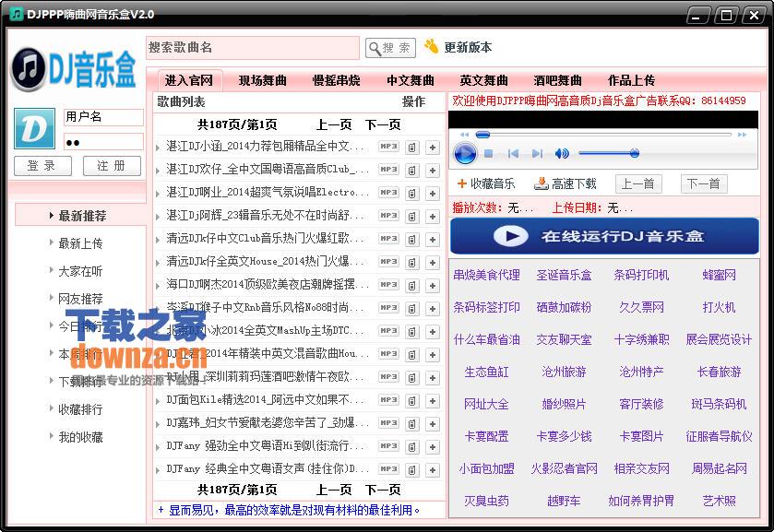Open 我的收藏 in the sidebar

click(x=80, y=437)
